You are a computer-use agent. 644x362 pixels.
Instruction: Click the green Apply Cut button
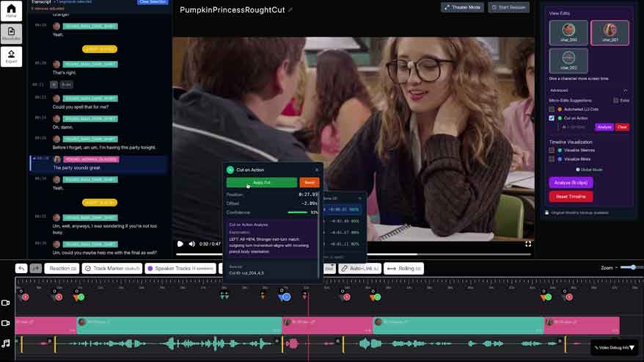point(262,182)
